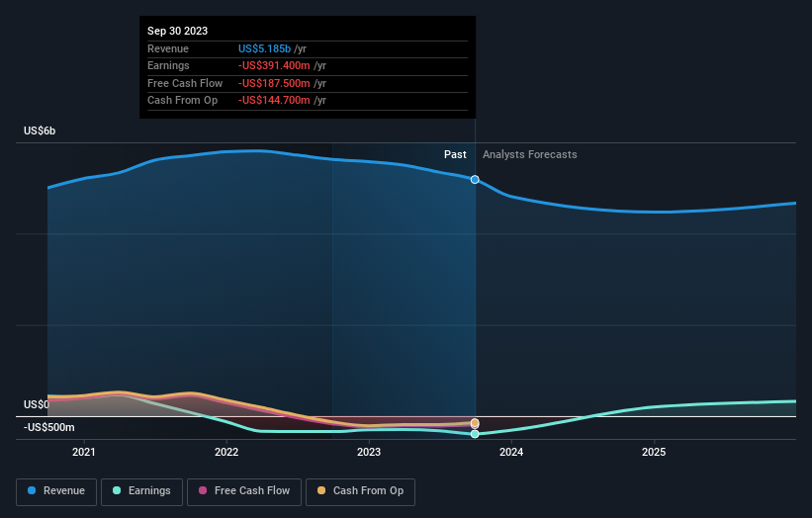Click the 2021 x-axis label
Viewport: 812px width, 518px height.
coord(84,453)
